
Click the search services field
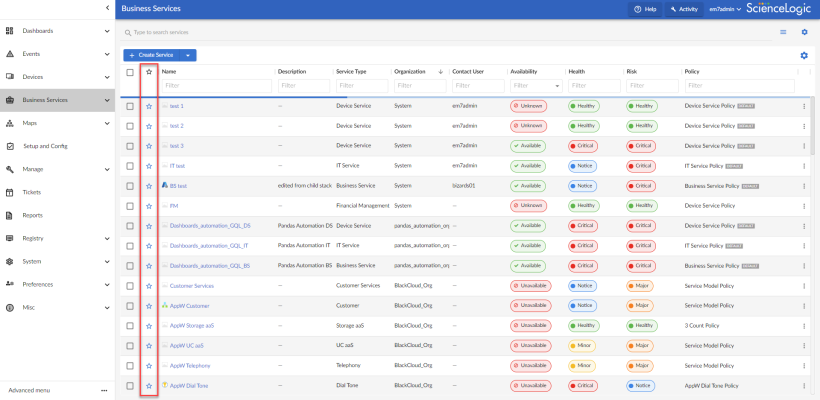coord(445,32)
